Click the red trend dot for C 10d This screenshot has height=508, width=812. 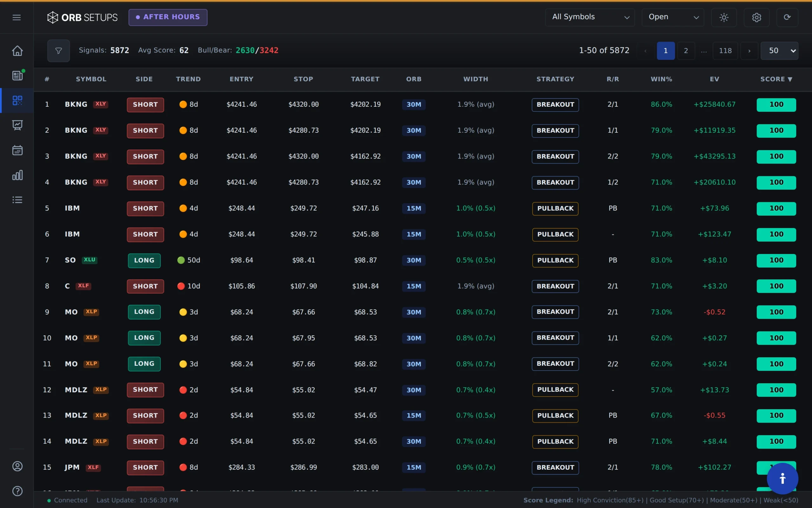coord(181,286)
